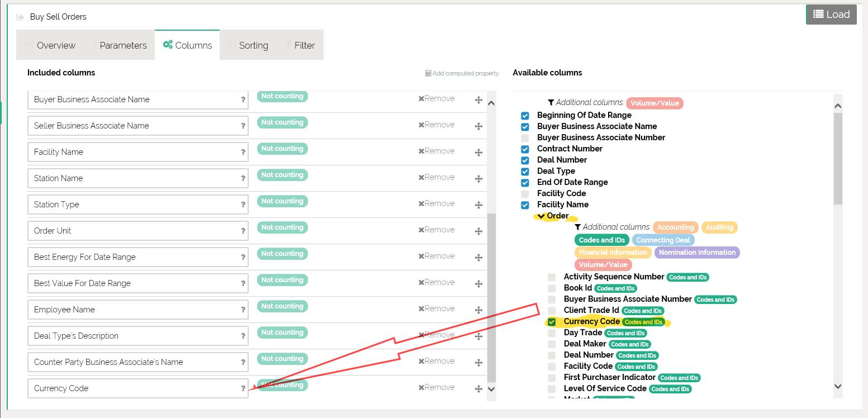This screenshot has height=418, width=868.
Task: Click drag handle for Best Value For Date Range
Action: [478, 284]
